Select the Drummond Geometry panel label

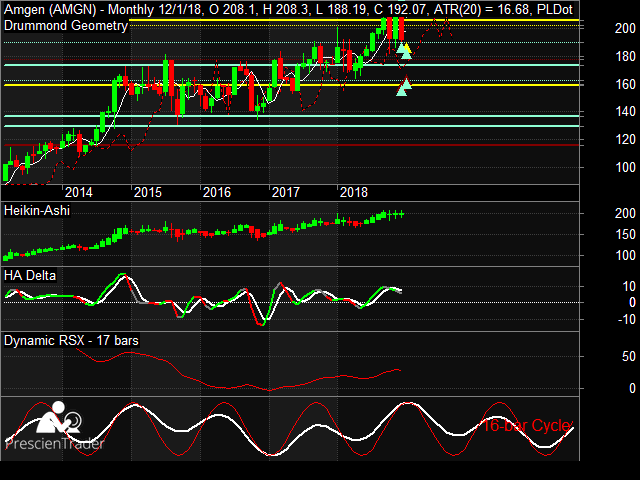pos(66,26)
